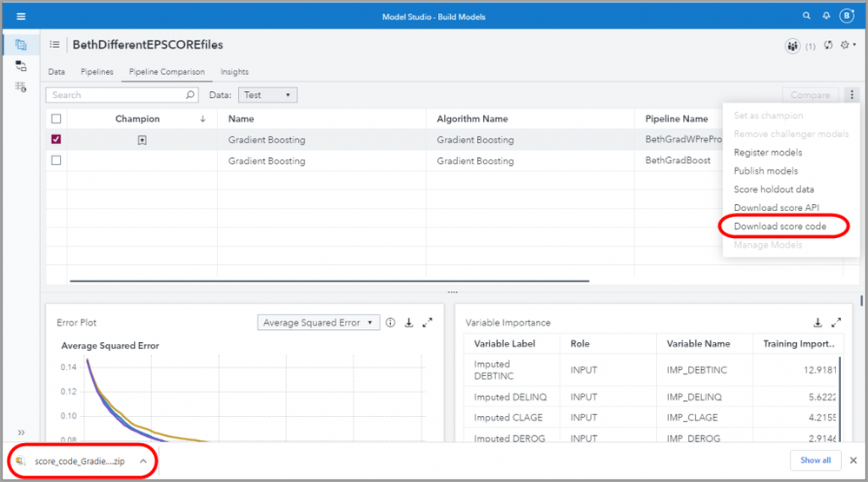
Task: Choose Register models menu item
Action: 768,152
